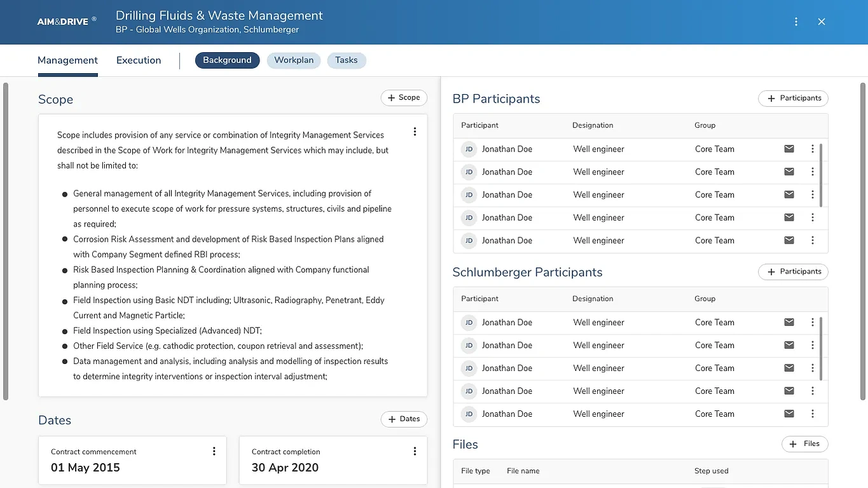Email last Jonathan Doe in Schlumberger Participants
This screenshot has height=488, width=868.
[x=789, y=414]
